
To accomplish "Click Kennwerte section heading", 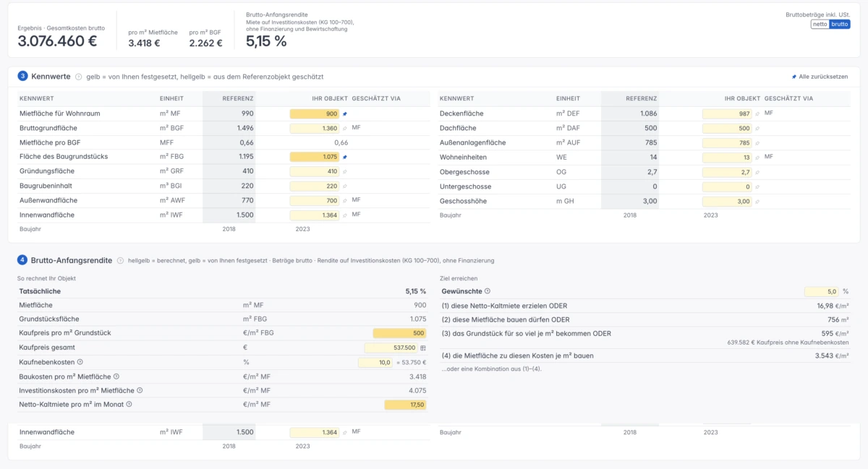I will coord(51,76).
